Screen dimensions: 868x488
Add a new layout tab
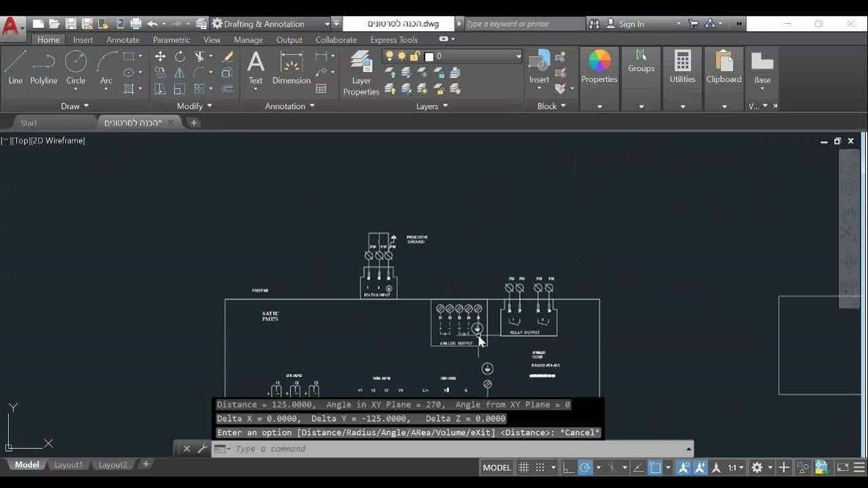145,464
